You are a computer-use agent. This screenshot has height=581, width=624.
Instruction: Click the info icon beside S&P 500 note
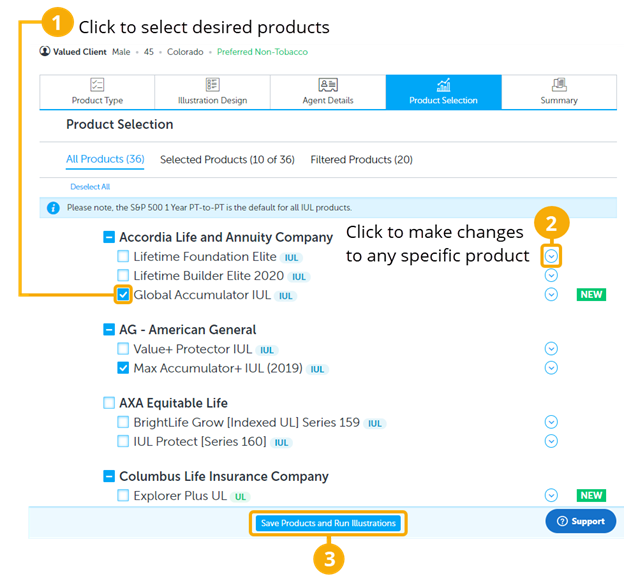53,208
